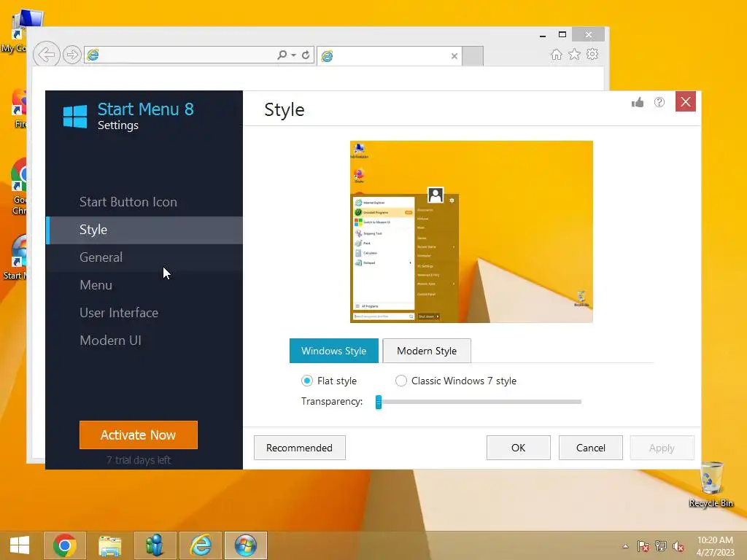This screenshot has width=747, height=560.
Task: Click the Start Menu 8 Windows logo
Action: (x=75, y=117)
